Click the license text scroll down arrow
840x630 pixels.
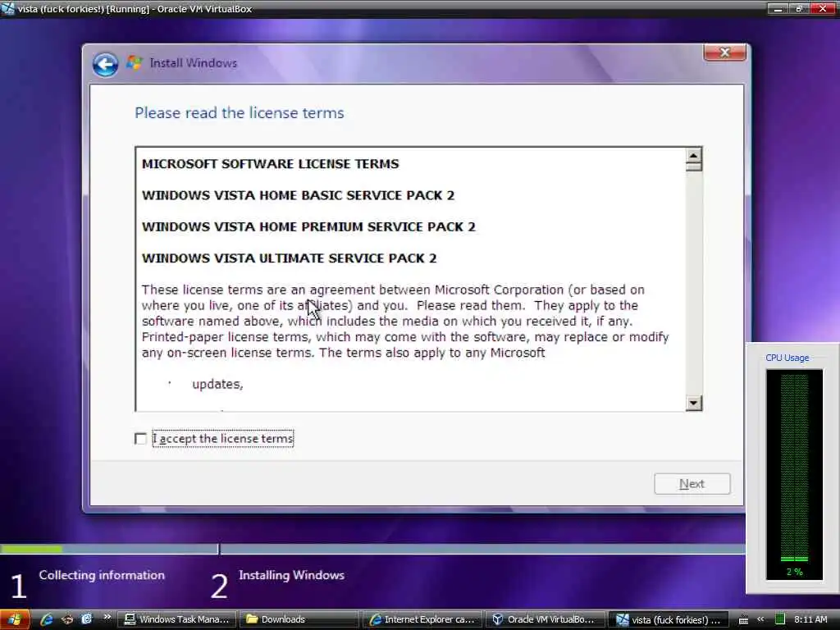pyautogui.click(x=693, y=403)
